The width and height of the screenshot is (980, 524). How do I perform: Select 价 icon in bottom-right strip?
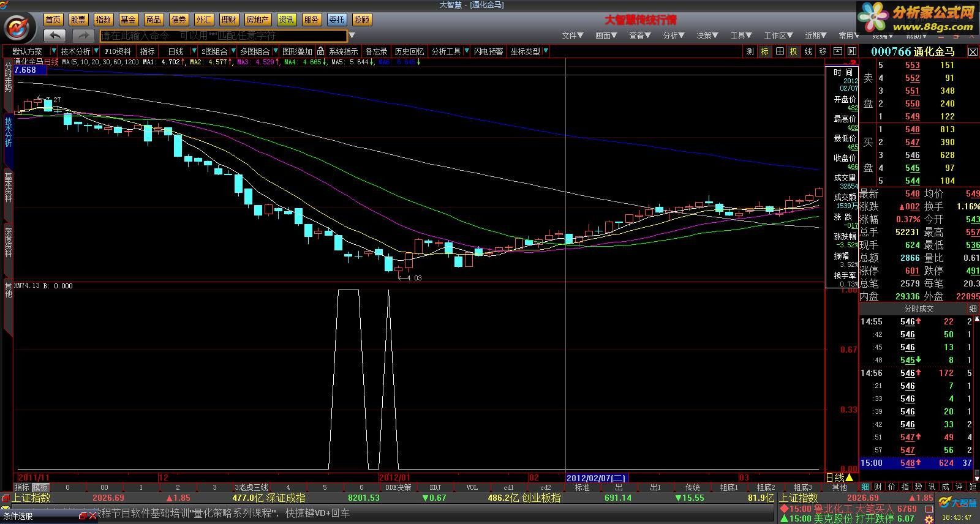click(892, 487)
